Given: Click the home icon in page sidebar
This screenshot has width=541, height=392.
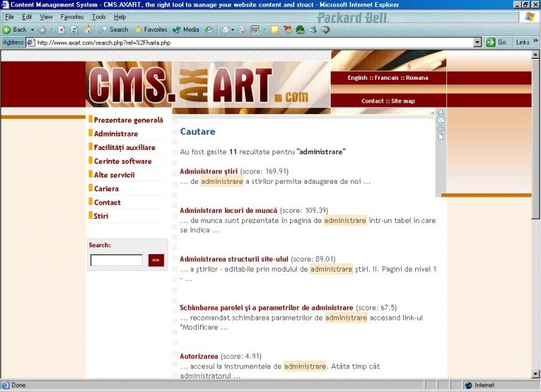Looking at the screenshot, I should (x=441, y=114).
